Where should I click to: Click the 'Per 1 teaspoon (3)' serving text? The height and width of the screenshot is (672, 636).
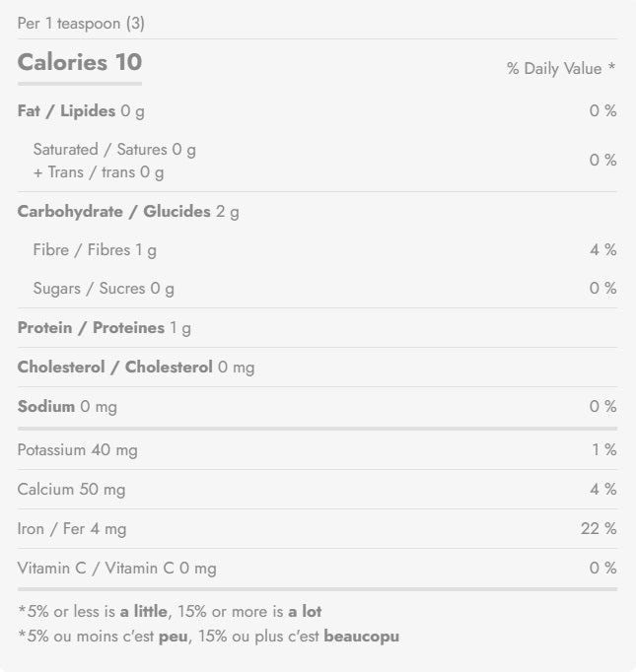tap(81, 23)
